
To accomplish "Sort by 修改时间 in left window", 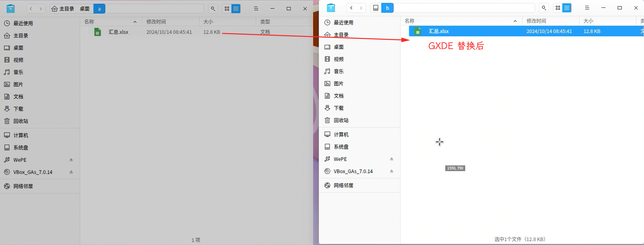I will click(x=171, y=22).
